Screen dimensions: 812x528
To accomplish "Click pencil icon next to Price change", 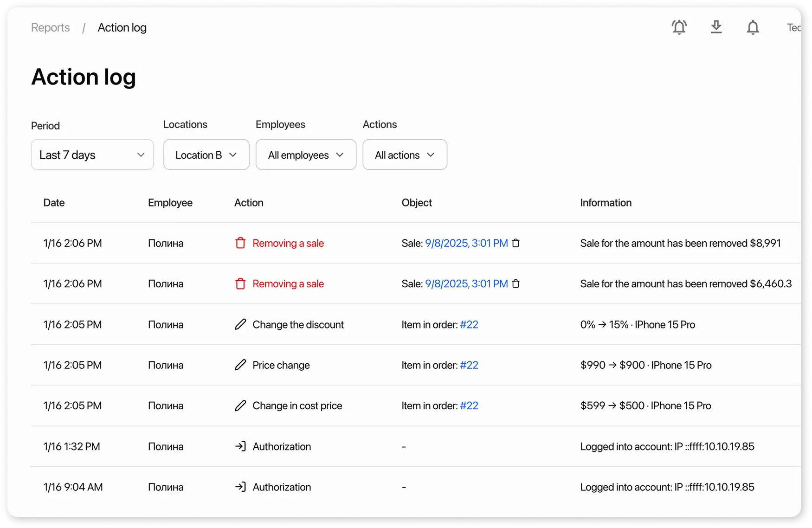I will (240, 365).
